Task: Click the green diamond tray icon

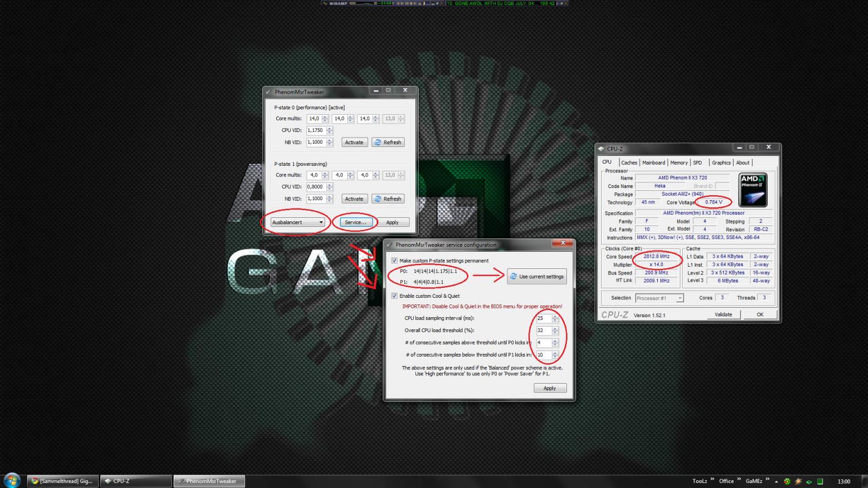Action: click(809, 481)
